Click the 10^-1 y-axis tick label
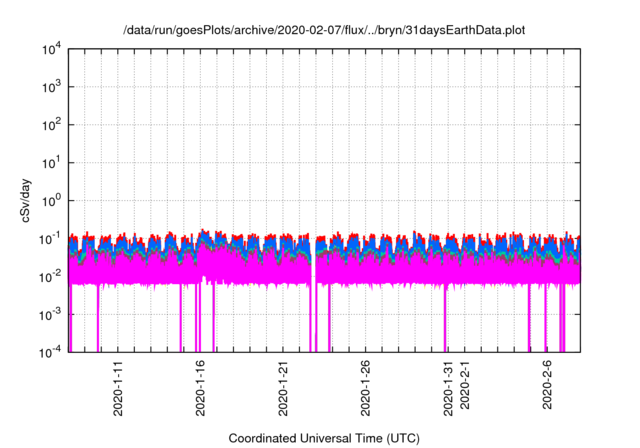 tap(50, 239)
